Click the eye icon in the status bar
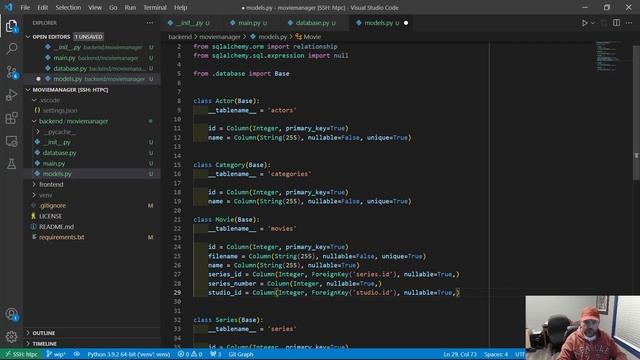Image resolution: width=640 pixels, height=360 pixels. pyautogui.click(x=77, y=354)
